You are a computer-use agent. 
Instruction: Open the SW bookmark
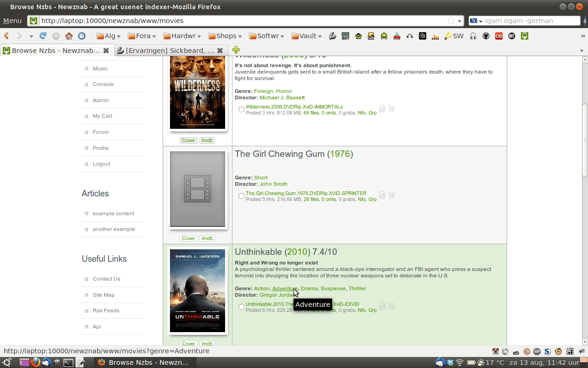tap(454, 36)
